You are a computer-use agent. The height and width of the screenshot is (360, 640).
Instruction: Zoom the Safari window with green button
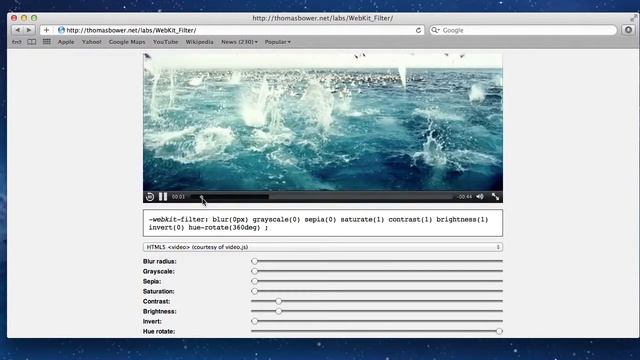pyautogui.click(x=34, y=18)
